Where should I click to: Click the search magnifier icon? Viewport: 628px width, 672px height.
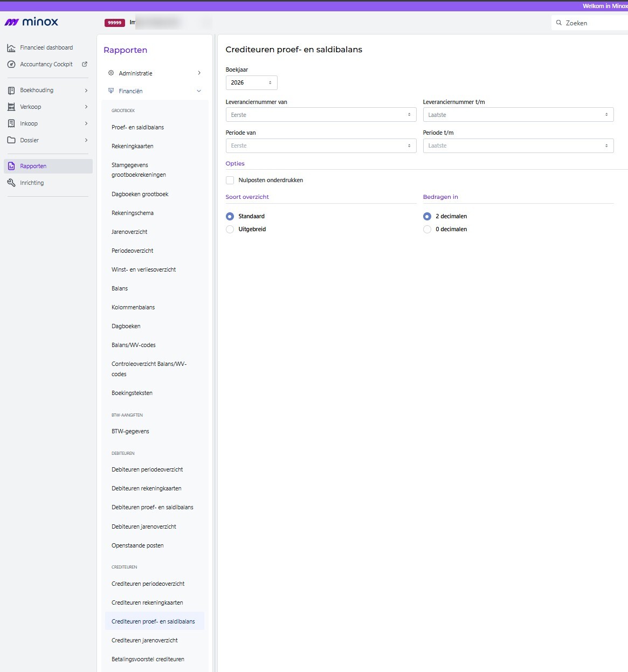[x=559, y=23]
